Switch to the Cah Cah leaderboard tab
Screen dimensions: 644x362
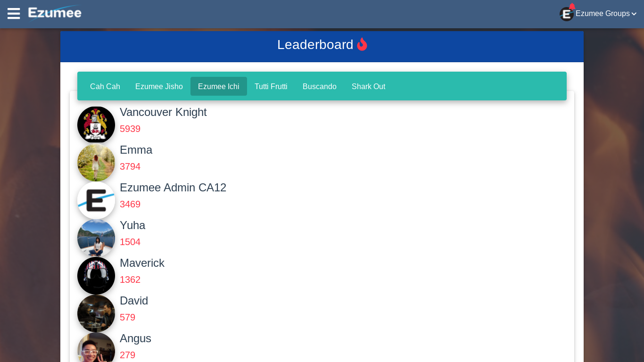point(105,86)
